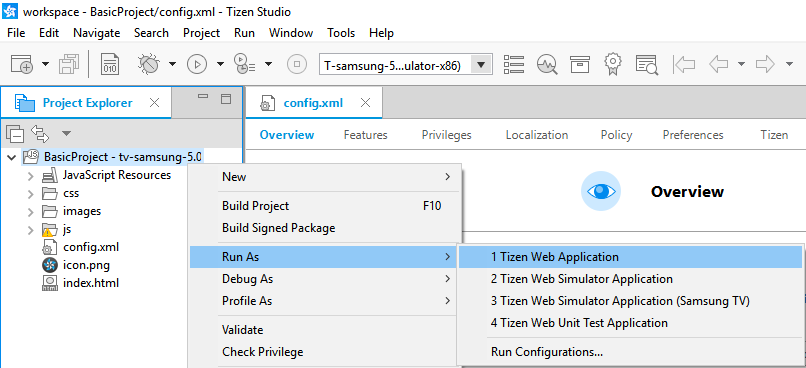Minimize the Project Explorer panel

tap(203, 97)
